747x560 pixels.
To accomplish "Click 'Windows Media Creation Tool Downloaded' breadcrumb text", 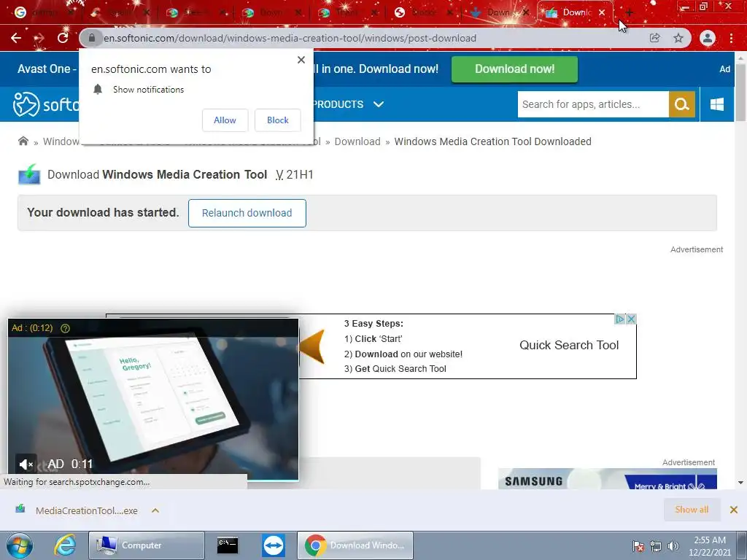I will (x=492, y=141).
